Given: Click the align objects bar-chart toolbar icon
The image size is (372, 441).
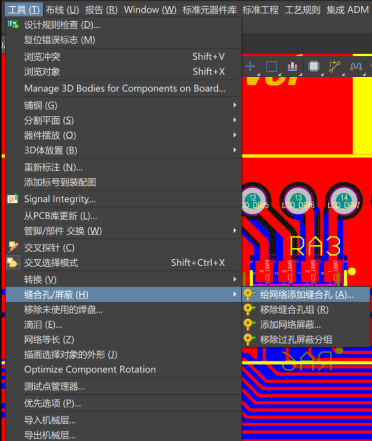Looking at the screenshot, I should click(293, 67).
